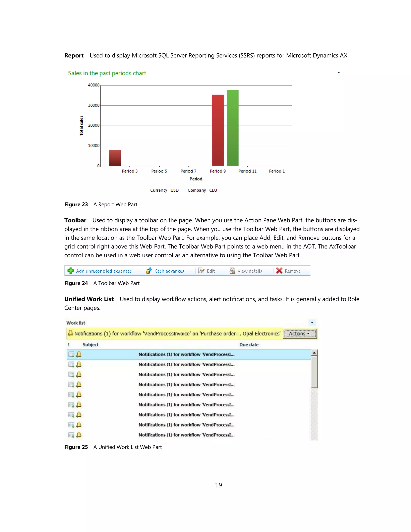Click the tall red bar at Period 9

coord(218,130)
